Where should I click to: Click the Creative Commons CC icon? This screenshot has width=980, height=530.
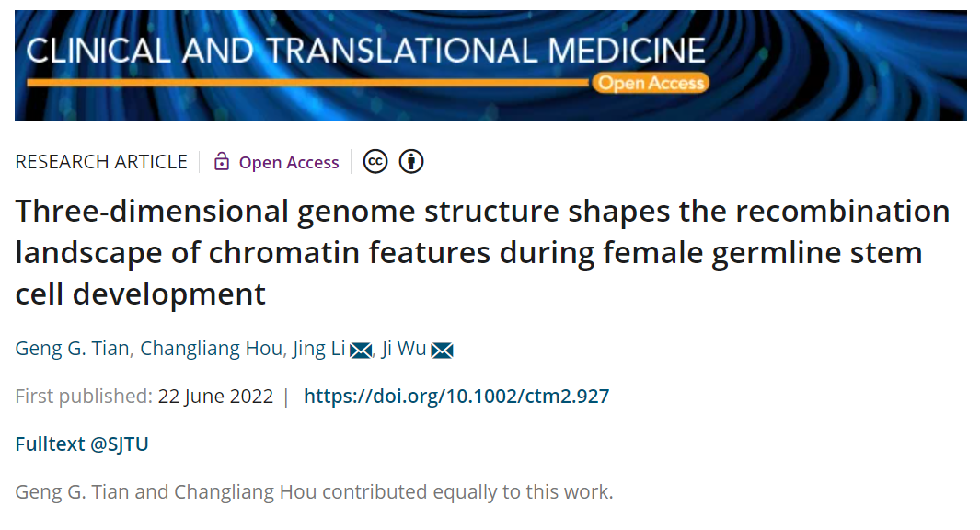click(375, 162)
